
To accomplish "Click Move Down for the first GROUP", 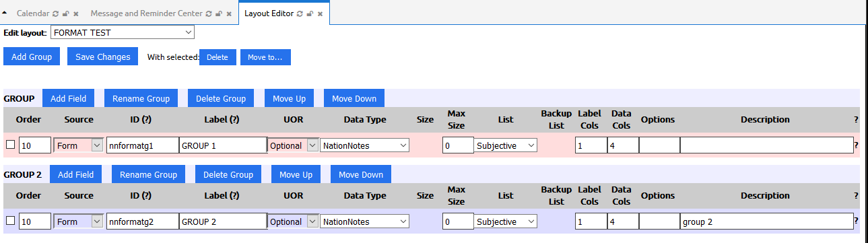I will tap(354, 98).
